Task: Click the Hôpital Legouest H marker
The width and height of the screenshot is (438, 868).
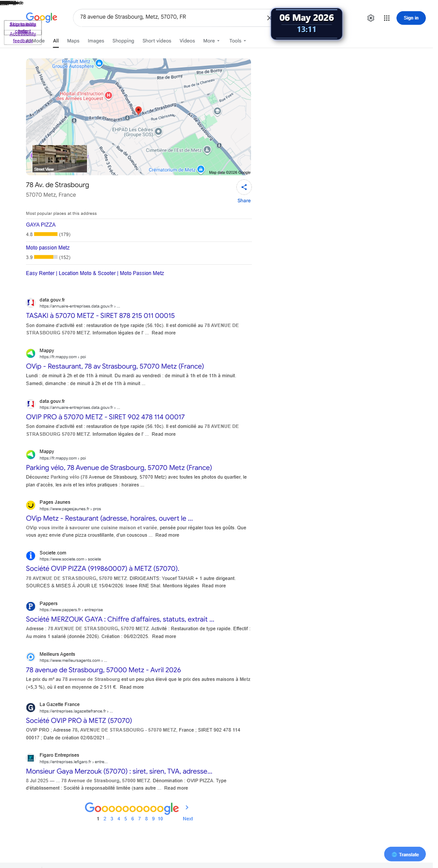Action: (x=109, y=95)
